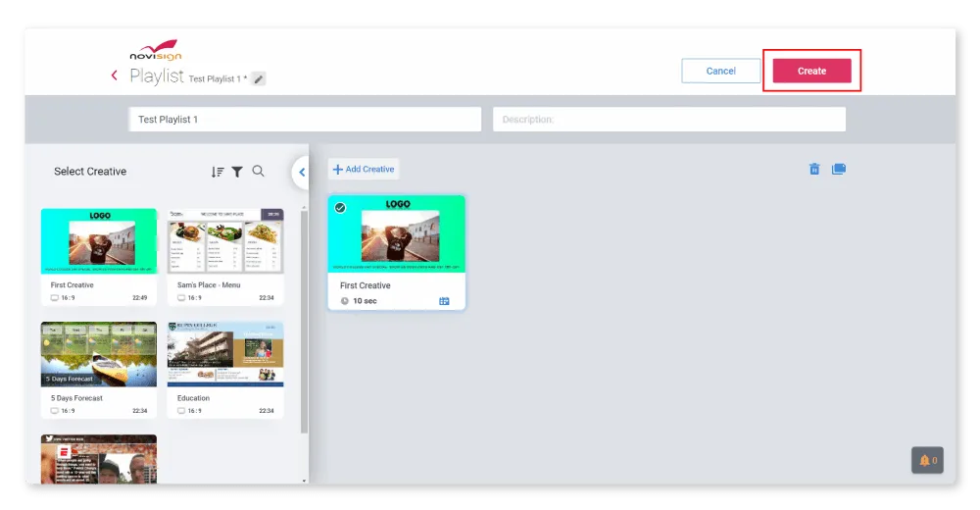Select the 5 Days Forecast creative

pos(99,354)
